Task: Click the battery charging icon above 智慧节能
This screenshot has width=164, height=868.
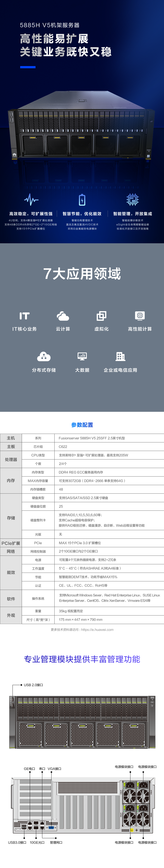Action: pyautogui.click(x=82, y=200)
